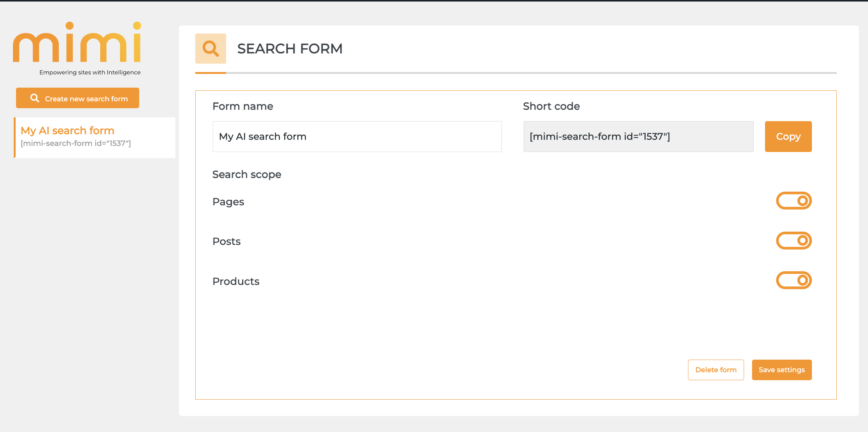Click the Pages label
The height and width of the screenshot is (432, 868).
pyautogui.click(x=228, y=202)
